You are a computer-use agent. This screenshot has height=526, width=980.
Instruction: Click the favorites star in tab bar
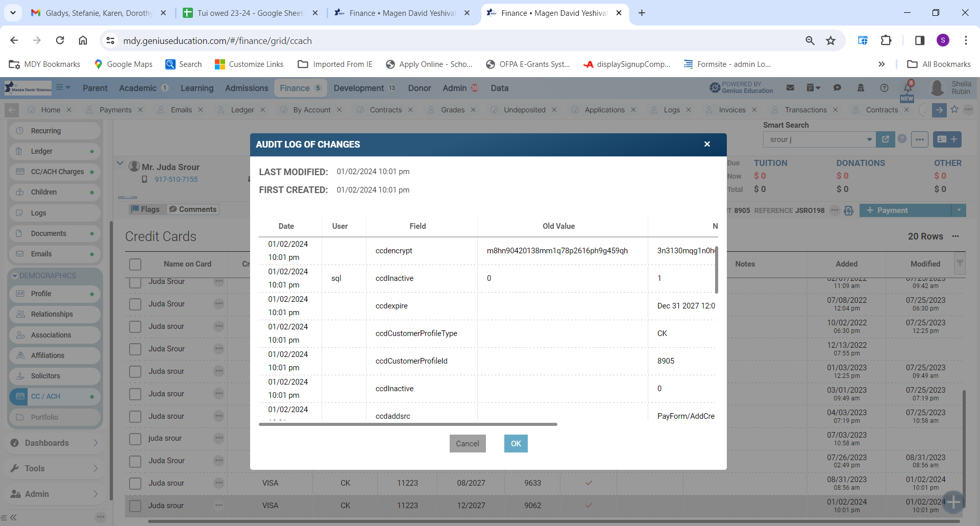tap(954, 109)
